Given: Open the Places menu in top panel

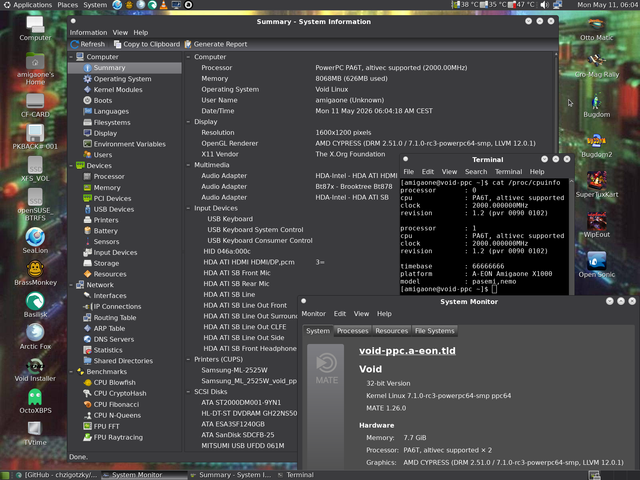Looking at the screenshot, I should click(67, 5).
